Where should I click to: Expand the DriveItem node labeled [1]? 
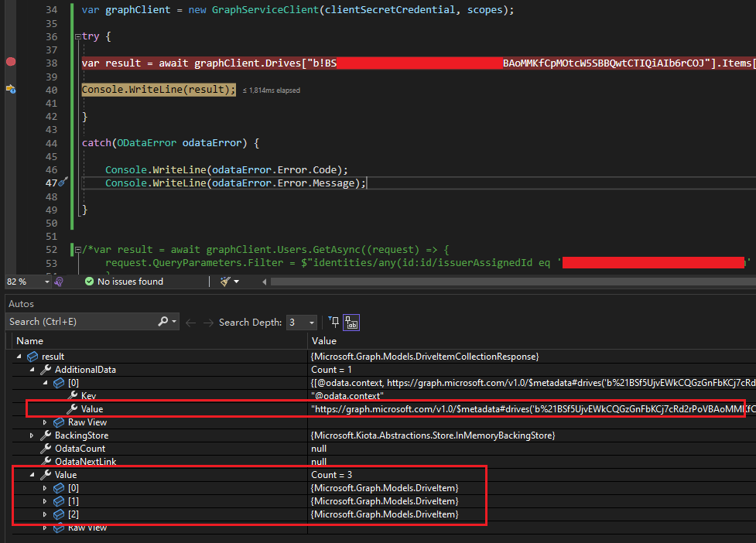tap(45, 500)
